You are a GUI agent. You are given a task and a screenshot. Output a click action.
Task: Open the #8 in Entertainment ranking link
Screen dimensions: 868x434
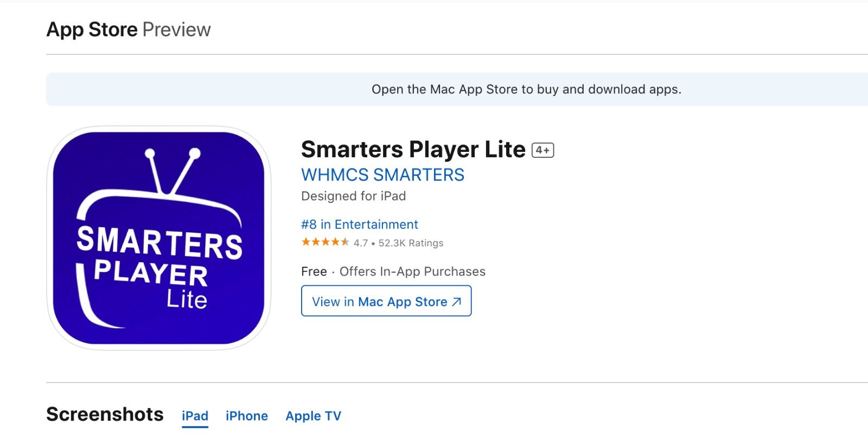pos(360,225)
